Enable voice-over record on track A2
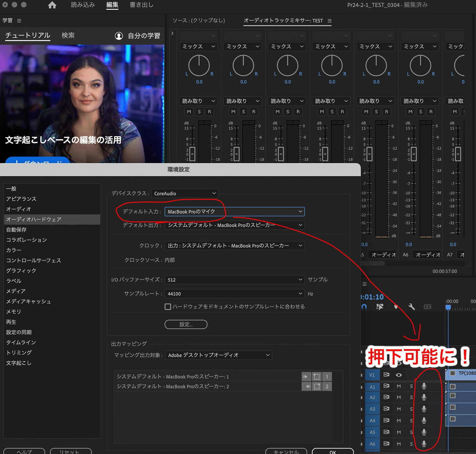The height and width of the screenshot is (454, 476). click(424, 397)
